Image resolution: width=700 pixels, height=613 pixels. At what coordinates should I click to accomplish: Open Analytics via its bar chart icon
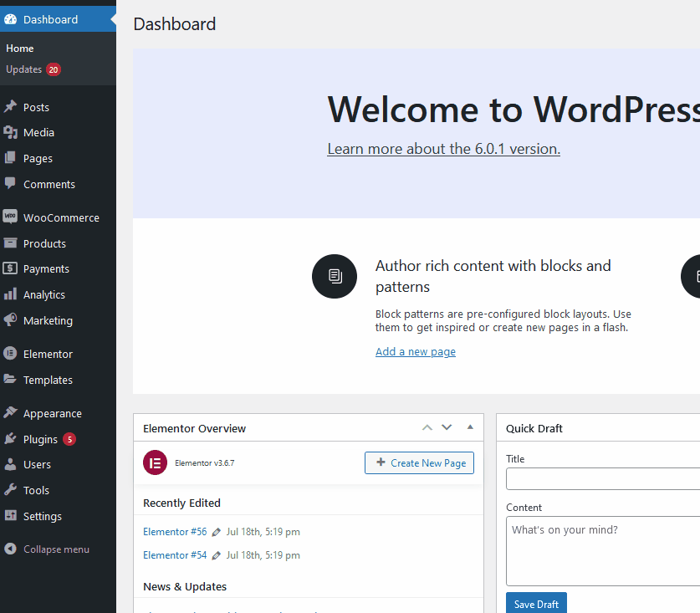12,294
